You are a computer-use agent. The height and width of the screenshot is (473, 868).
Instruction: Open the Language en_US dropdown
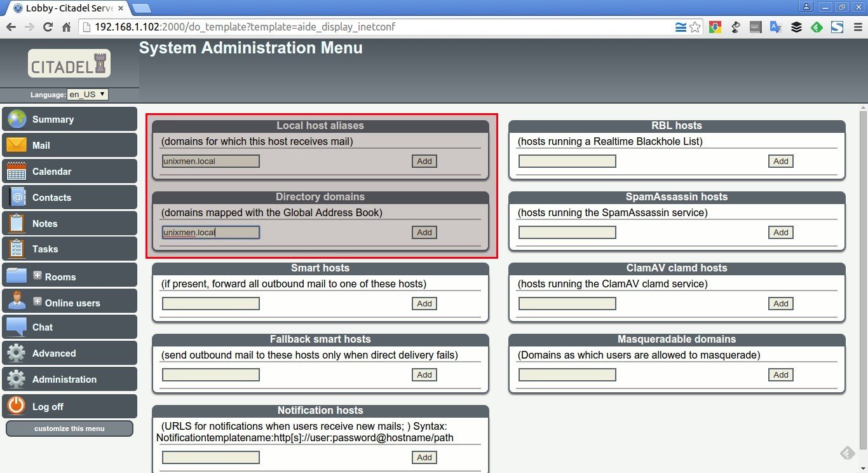pos(88,94)
